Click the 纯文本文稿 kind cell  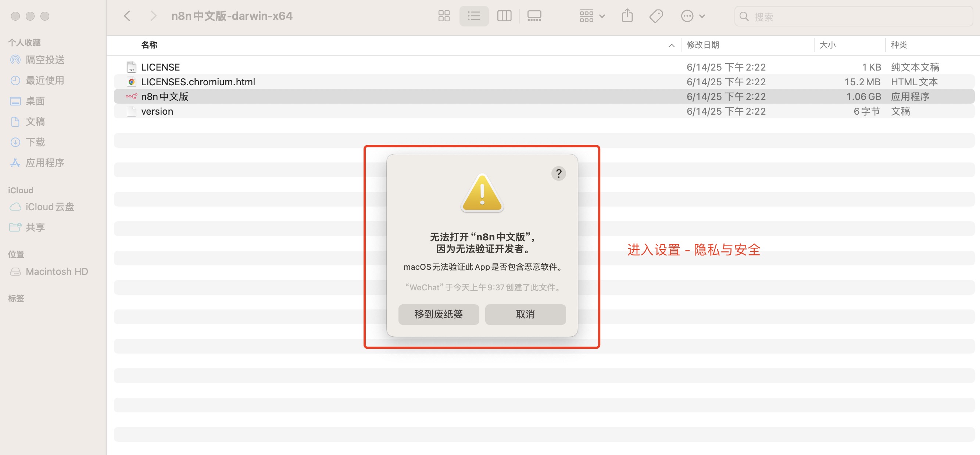(915, 67)
